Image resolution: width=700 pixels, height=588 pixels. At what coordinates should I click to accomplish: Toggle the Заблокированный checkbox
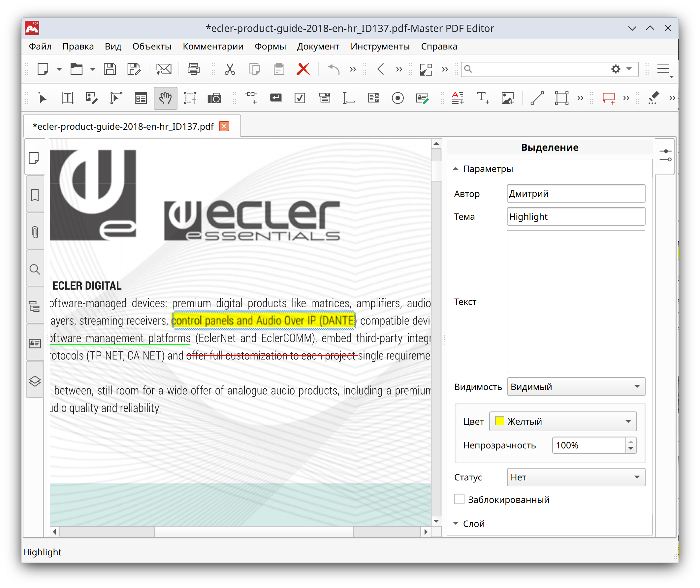[459, 499]
